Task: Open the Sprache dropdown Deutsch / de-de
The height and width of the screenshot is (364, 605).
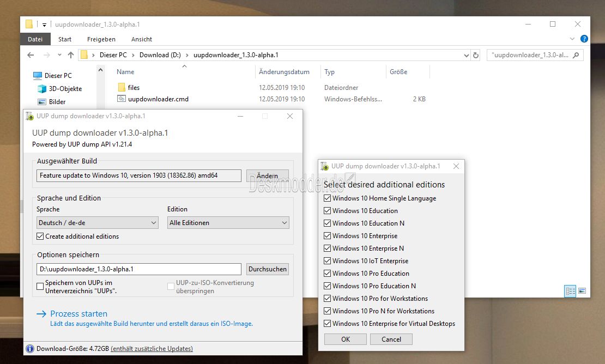Action: click(x=98, y=222)
